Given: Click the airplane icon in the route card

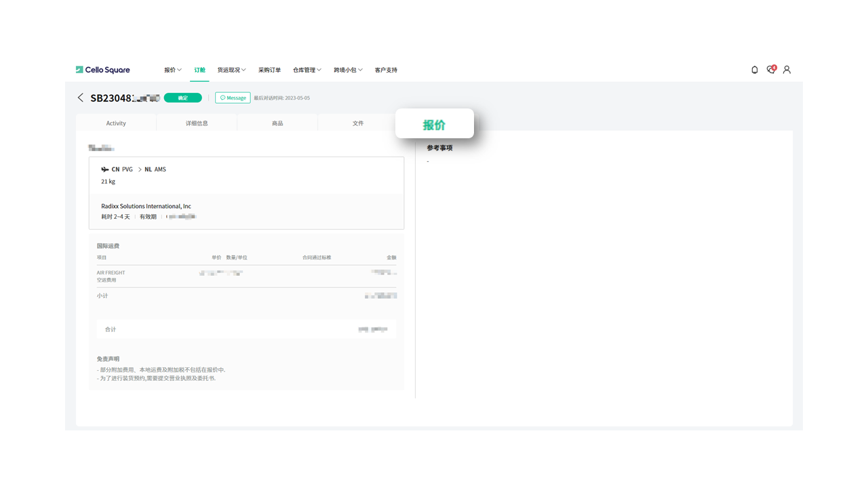Looking at the screenshot, I should 105,169.
